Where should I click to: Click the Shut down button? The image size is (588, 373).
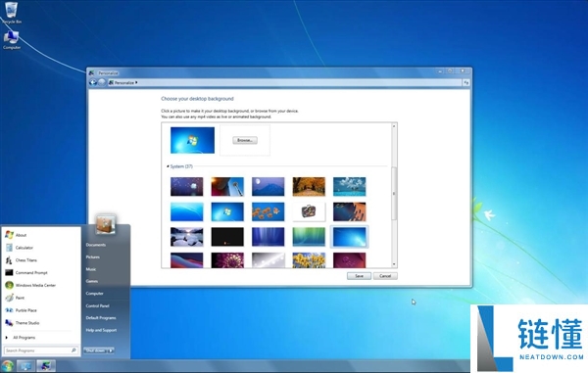tap(95, 350)
